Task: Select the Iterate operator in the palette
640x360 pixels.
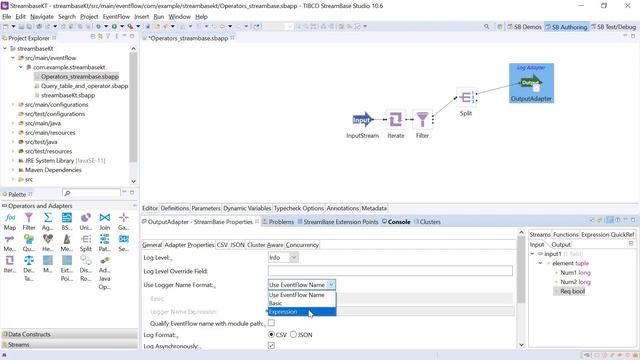Action: point(10,264)
